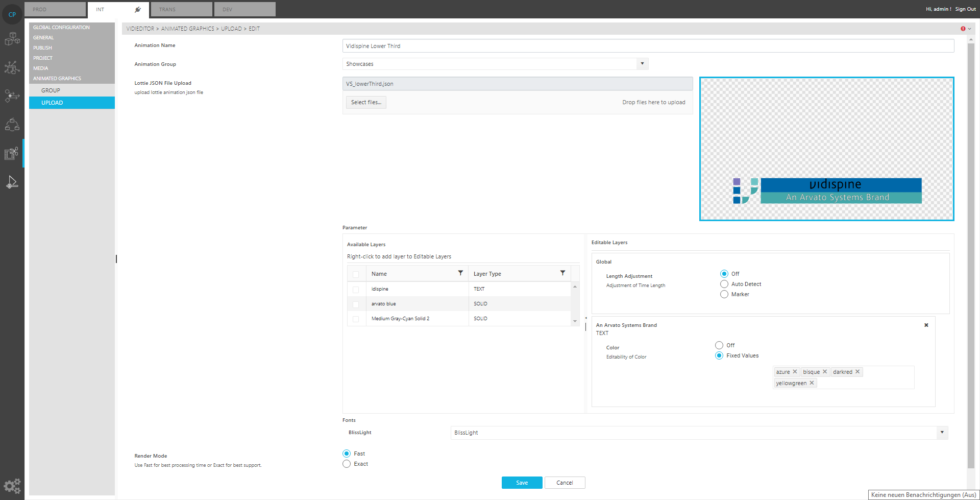Click the Name column filter icon
This screenshot has width=980, height=500.
point(460,273)
